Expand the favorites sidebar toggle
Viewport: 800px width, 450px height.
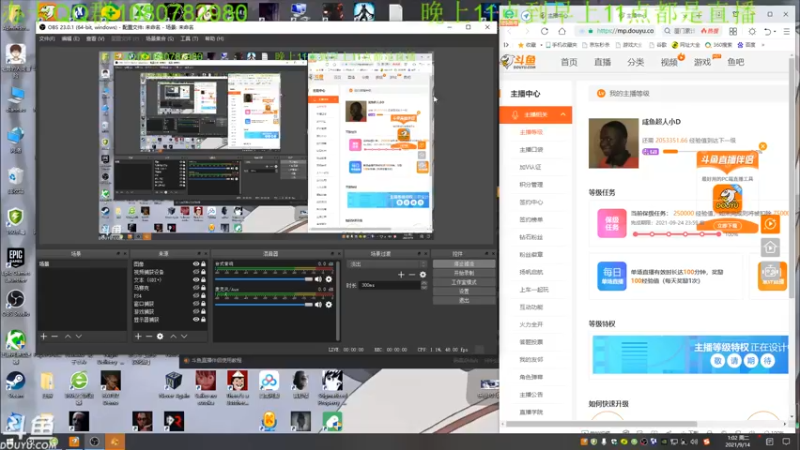point(506,45)
